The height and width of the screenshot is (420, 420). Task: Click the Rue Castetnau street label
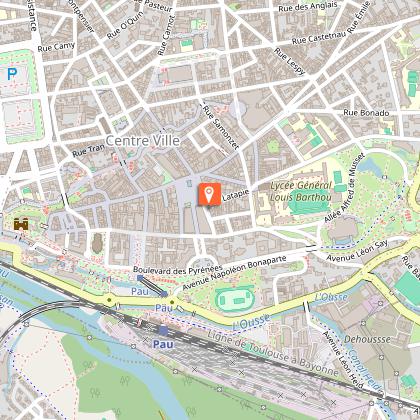pos(318,38)
